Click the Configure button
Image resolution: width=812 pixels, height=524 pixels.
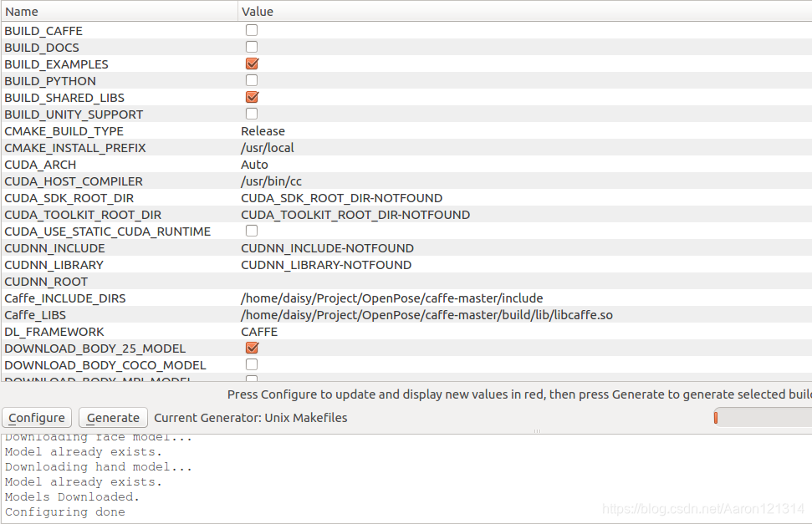[x=37, y=417]
